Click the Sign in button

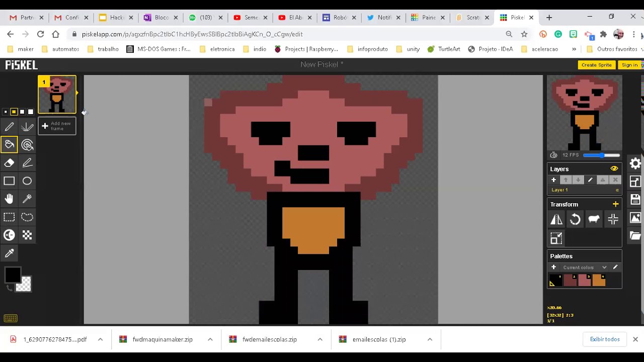tap(629, 65)
